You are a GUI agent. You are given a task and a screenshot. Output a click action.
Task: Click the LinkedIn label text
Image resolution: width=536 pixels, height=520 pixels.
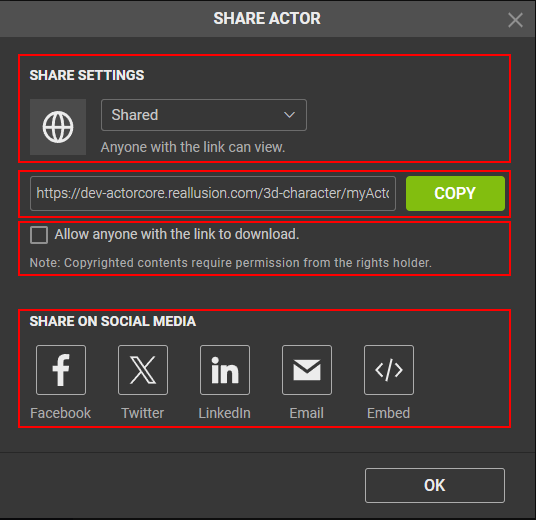(x=225, y=413)
